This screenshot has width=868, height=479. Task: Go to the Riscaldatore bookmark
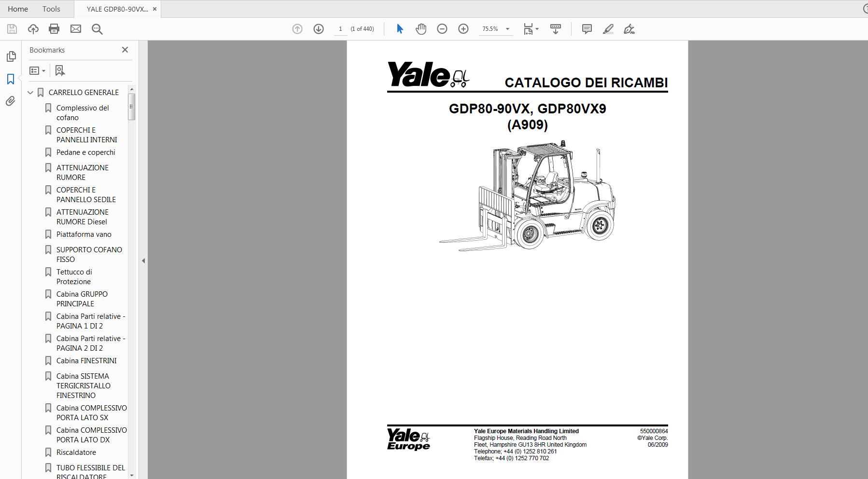click(x=76, y=452)
